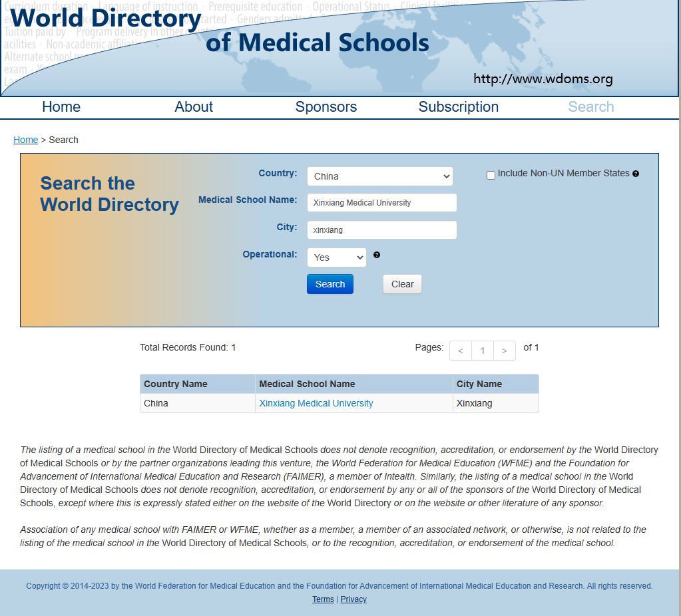Open the Subscription page
The image size is (681, 616).
click(459, 107)
